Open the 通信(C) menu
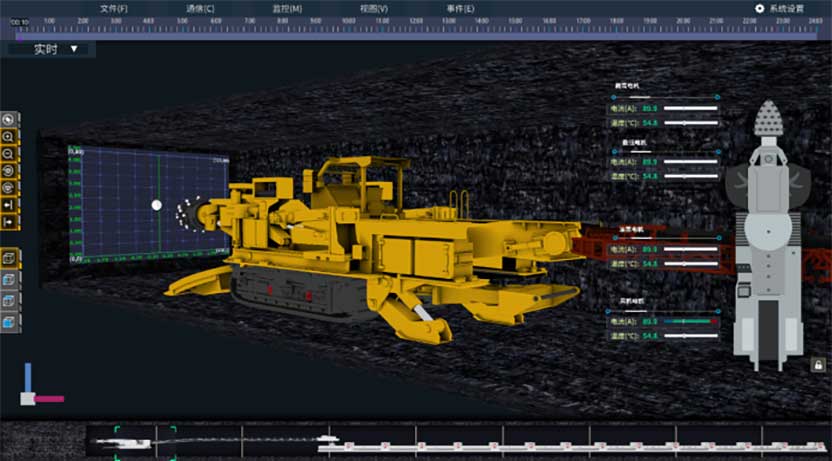Viewport: 832px width, 461px height. point(200,8)
